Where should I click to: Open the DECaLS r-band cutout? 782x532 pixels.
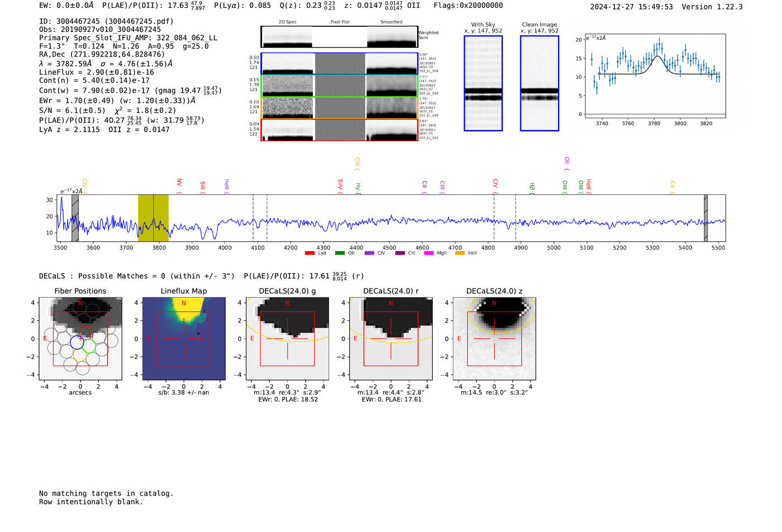391,338
